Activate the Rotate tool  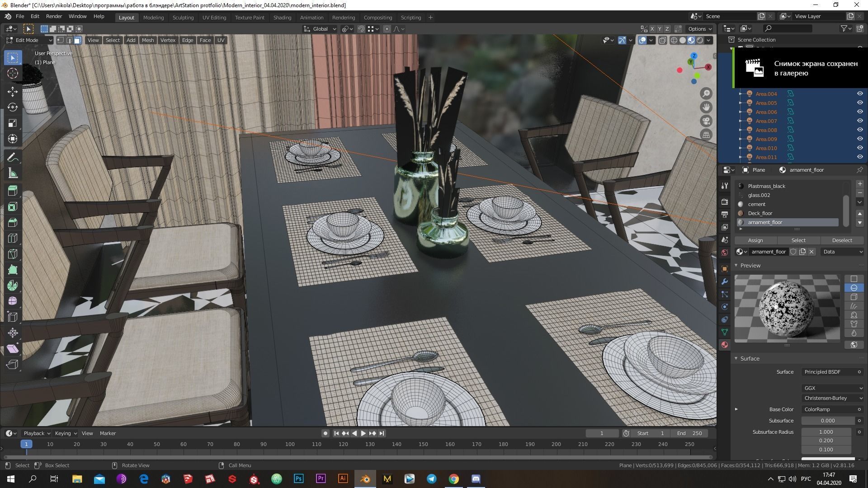[13, 107]
